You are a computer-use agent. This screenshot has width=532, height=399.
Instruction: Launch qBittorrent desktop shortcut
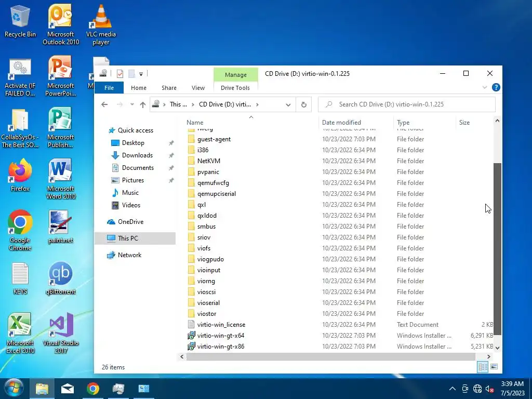point(60,278)
